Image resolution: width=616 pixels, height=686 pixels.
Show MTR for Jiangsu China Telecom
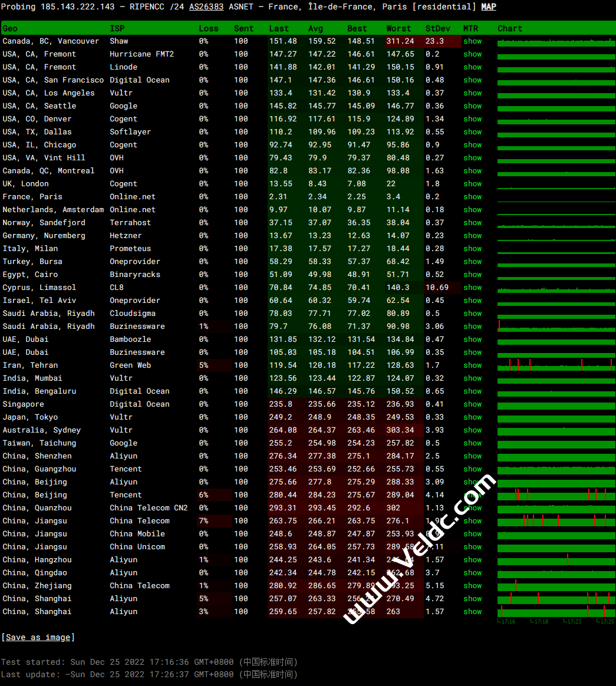pyautogui.click(x=473, y=521)
